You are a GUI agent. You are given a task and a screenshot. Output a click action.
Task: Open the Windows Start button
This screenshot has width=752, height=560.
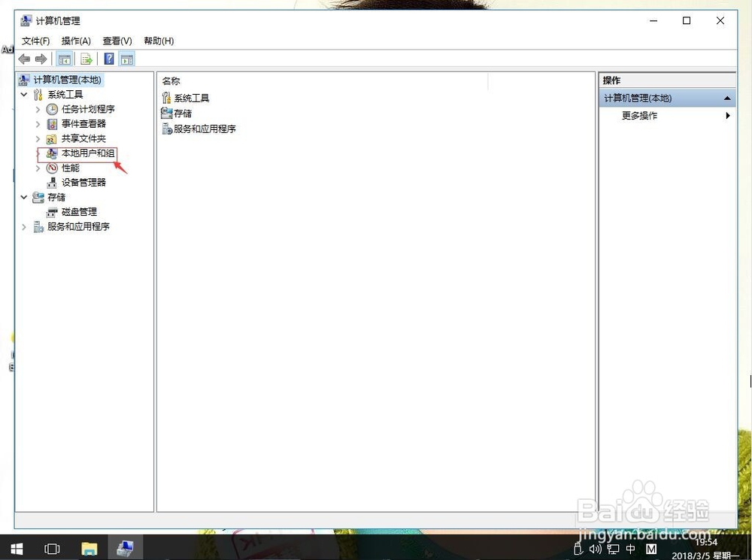[17, 549]
